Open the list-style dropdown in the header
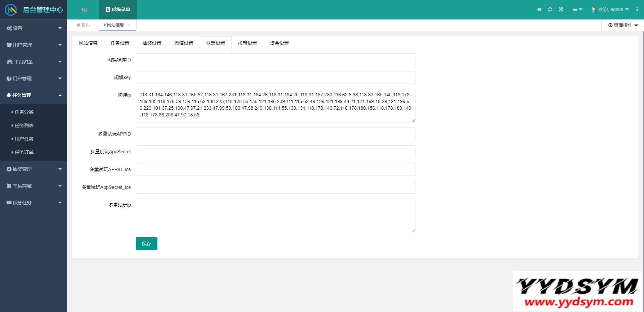The image size is (644, 312). point(577,10)
